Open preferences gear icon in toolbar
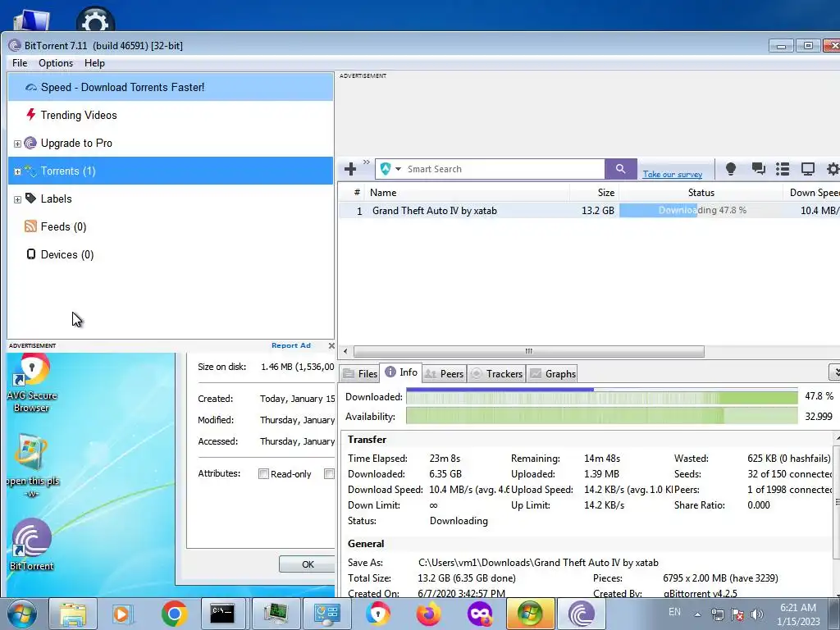 (x=833, y=169)
